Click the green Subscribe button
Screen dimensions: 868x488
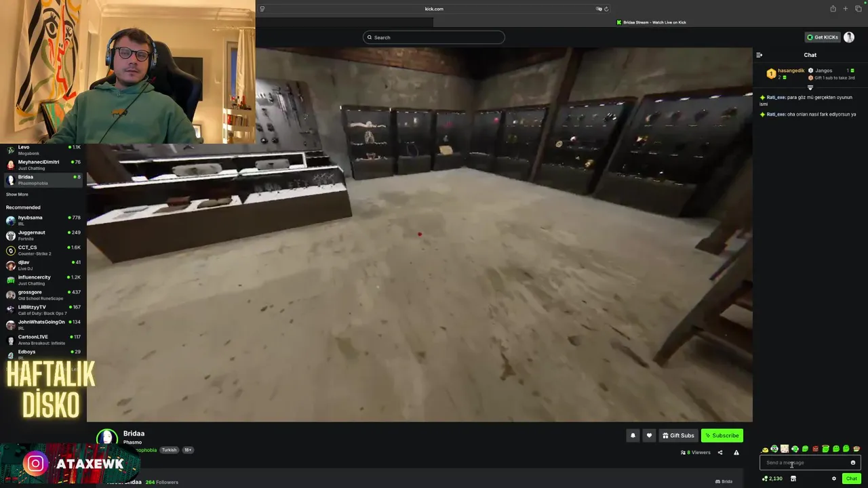click(722, 435)
